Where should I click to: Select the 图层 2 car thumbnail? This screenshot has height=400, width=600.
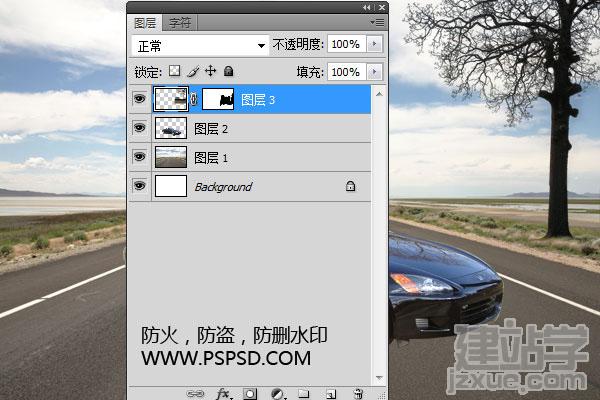[x=171, y=128]
